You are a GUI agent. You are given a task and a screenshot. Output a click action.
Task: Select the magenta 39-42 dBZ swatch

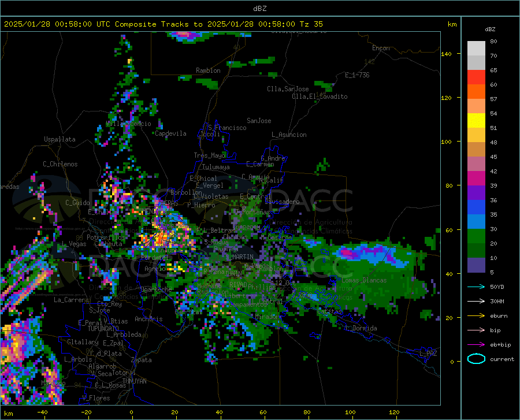click(476, 179)
